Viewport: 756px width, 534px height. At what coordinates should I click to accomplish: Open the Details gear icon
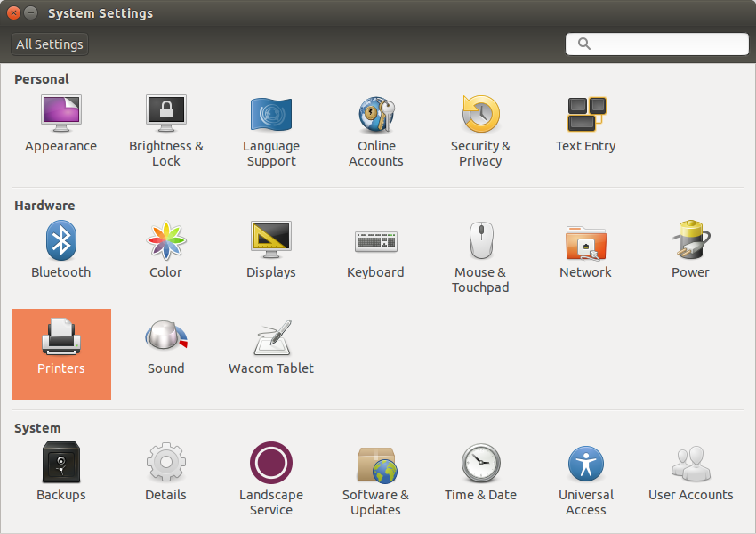[x=165, y=462]
